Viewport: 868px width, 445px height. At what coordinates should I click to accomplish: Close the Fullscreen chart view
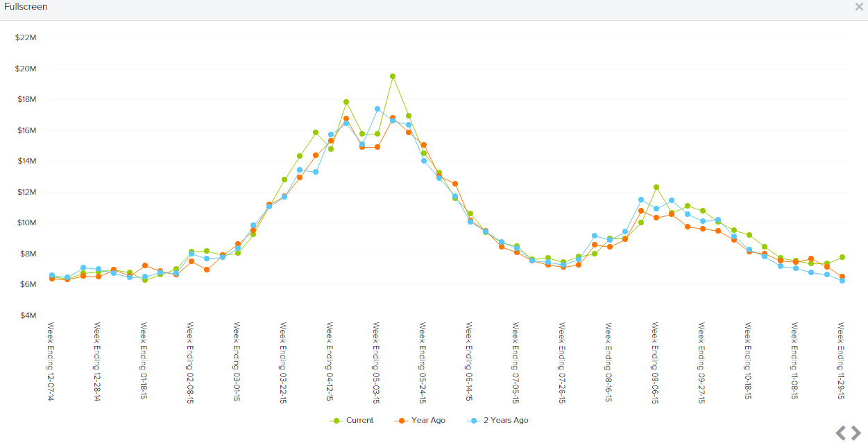point(859,7)
